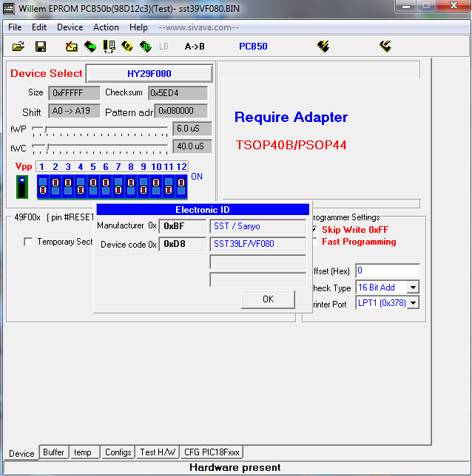The image size is (472, 476).
Task: Toggle DIP switch 3
Action: (68, 186)
